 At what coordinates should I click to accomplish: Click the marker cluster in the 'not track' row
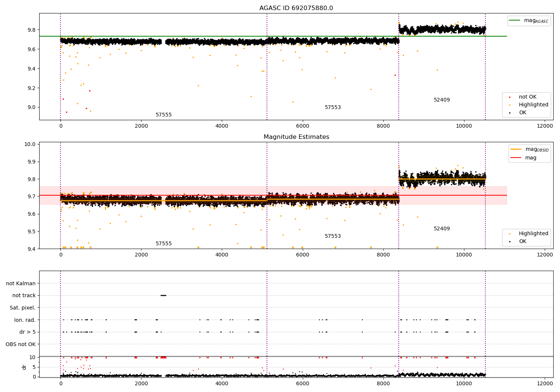click(163, 295)
